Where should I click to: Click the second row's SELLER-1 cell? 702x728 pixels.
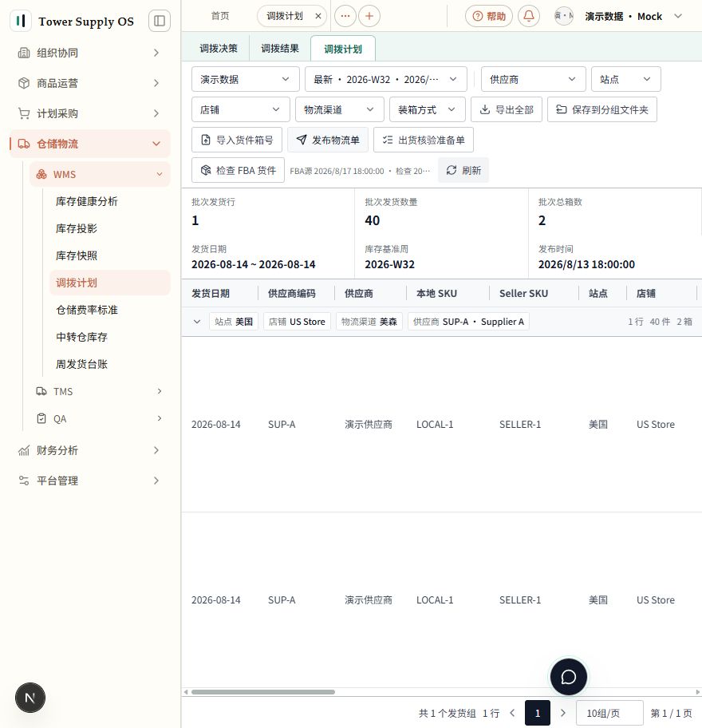520,599
